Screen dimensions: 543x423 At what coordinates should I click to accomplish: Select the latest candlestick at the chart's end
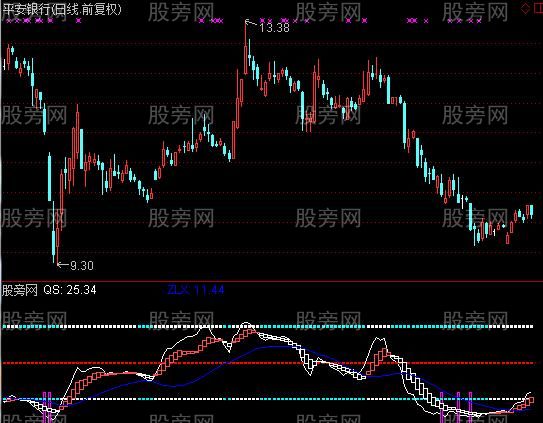click(532, 211)
